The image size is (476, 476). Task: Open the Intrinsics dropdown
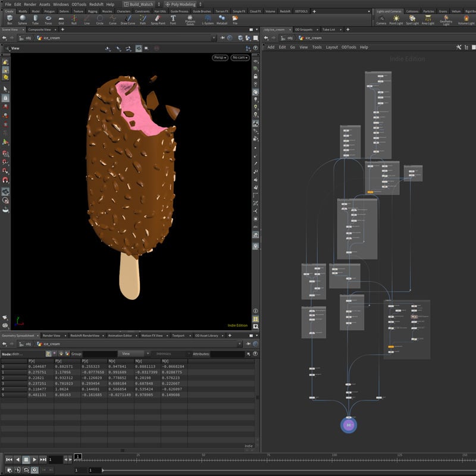171,353
